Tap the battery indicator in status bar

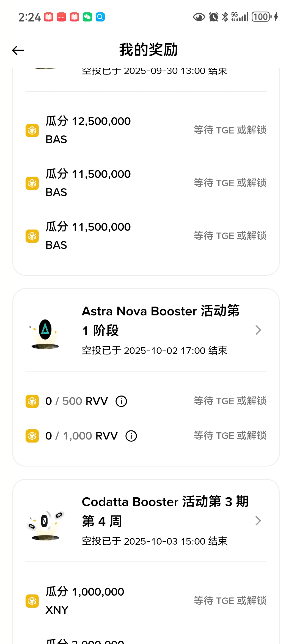261,17
